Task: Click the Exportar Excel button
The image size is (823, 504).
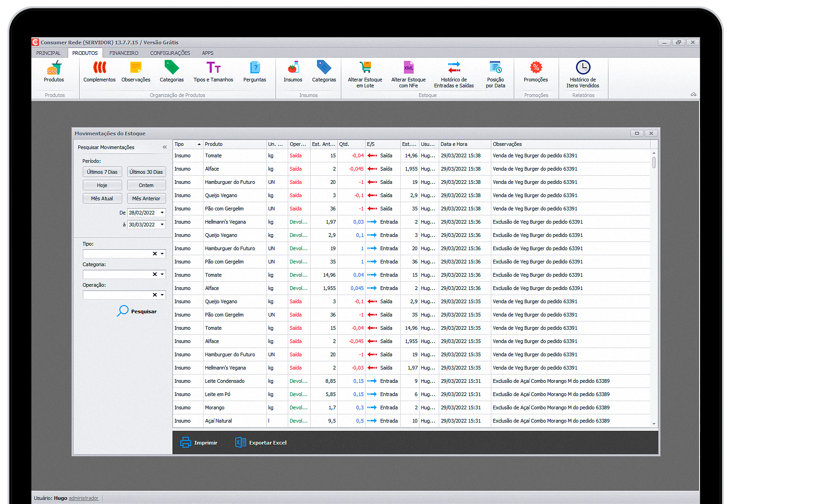Action: (261, 443)
